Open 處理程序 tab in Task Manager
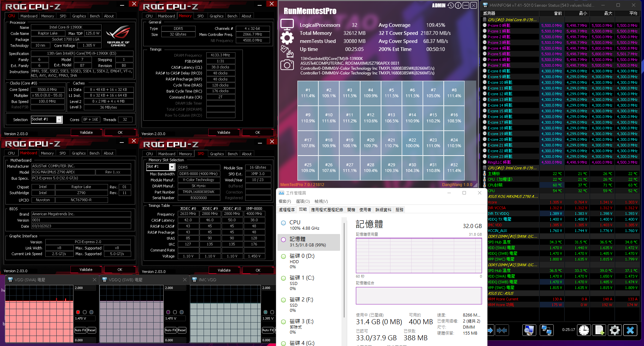The image size is (644, 346). [287, 210]
